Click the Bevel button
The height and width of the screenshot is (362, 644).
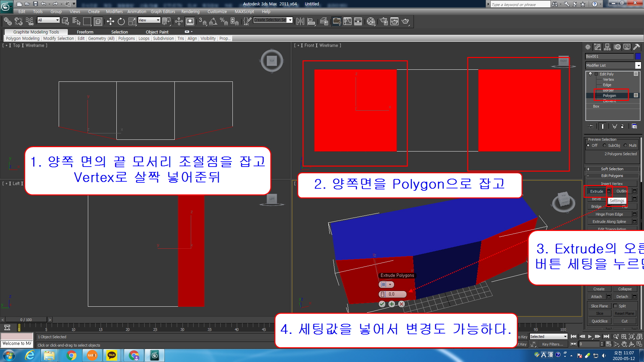596,199
